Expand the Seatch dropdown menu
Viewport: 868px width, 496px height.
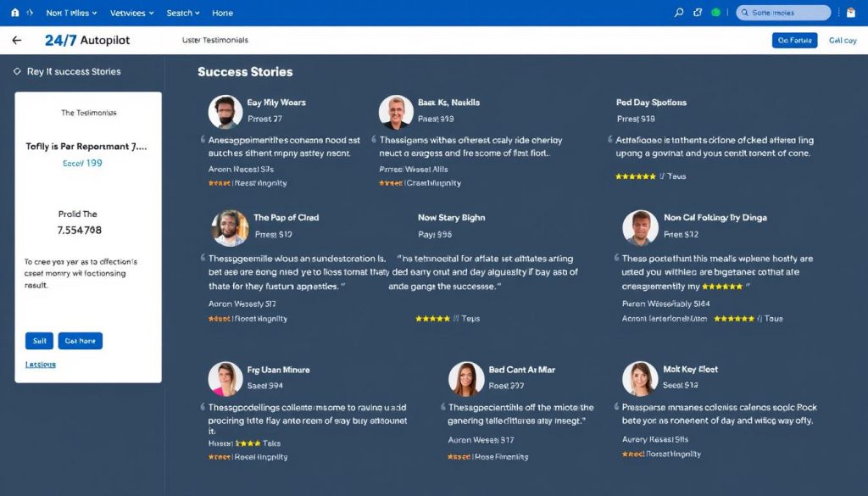coord(183,14)
